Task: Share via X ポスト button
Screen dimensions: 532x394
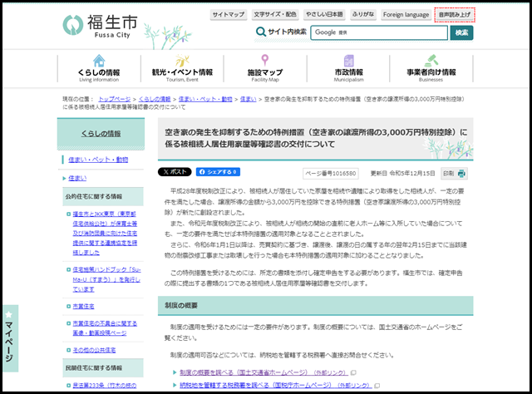Action: [x=175, y=172]
